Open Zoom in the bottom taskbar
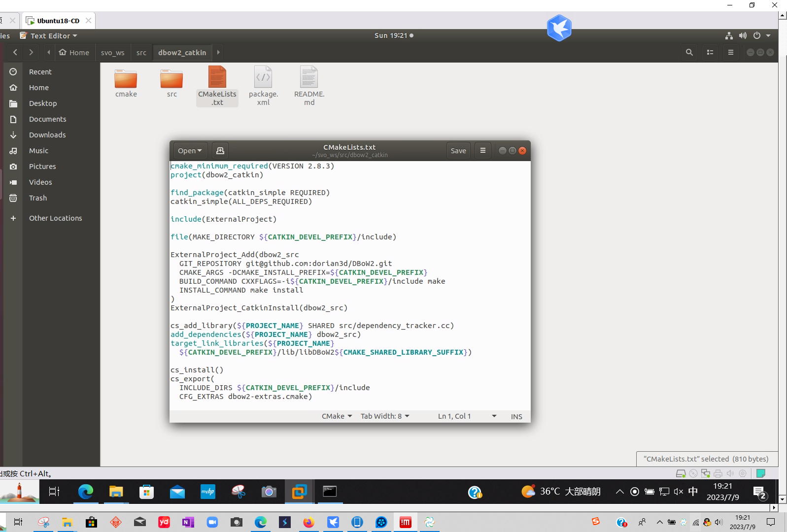 [x=212, y=522]
